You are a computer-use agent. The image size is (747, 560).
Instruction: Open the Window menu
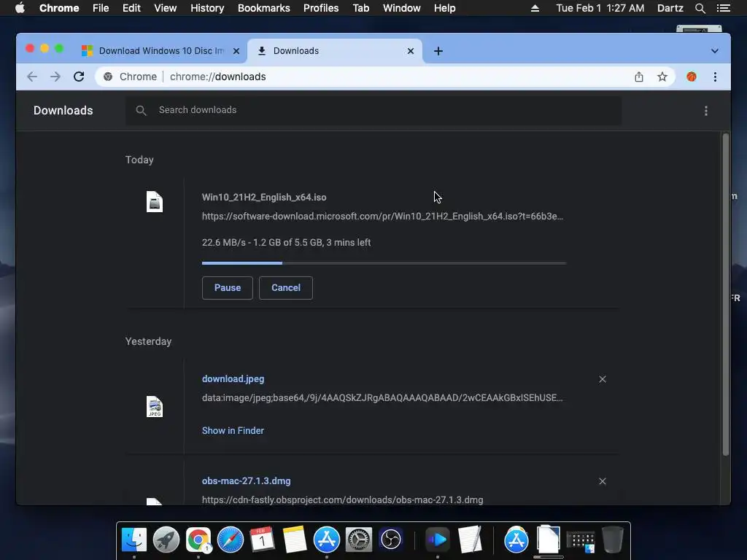pyautogui.click(x=402, y=8)
